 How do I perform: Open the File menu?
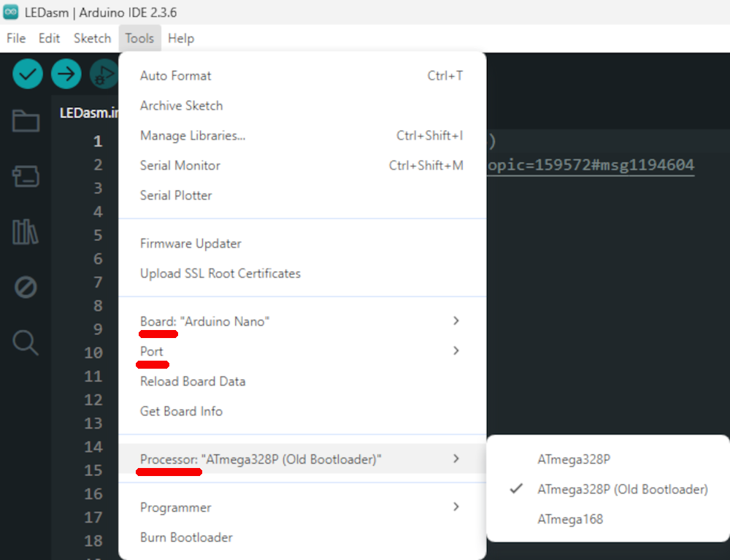click(x=16, y=38)
